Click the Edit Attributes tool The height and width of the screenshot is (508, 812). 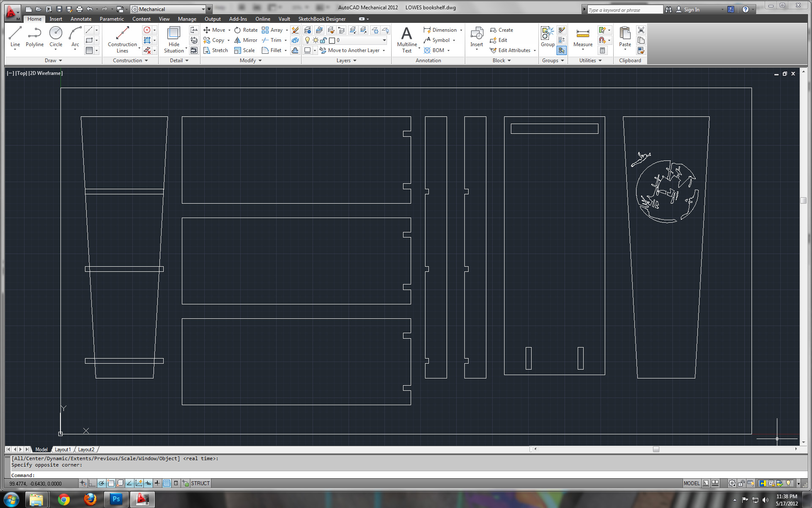point(510,50)
